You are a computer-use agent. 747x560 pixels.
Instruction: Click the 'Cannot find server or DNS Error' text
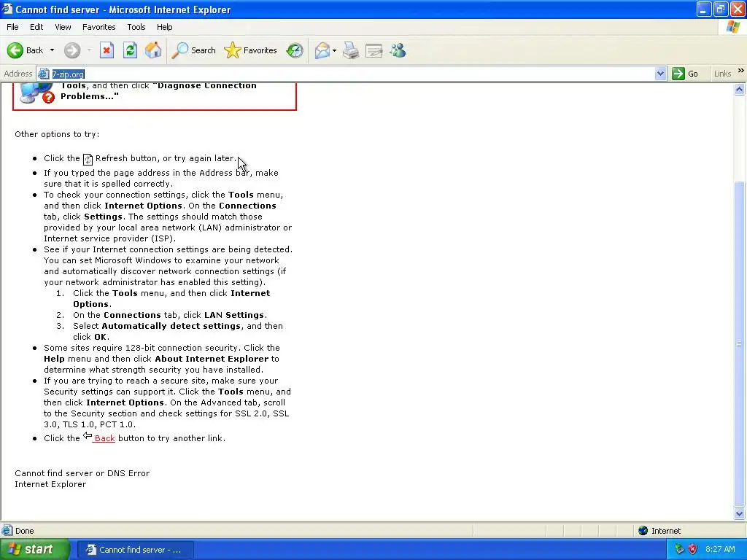click(x=82, y=473)
